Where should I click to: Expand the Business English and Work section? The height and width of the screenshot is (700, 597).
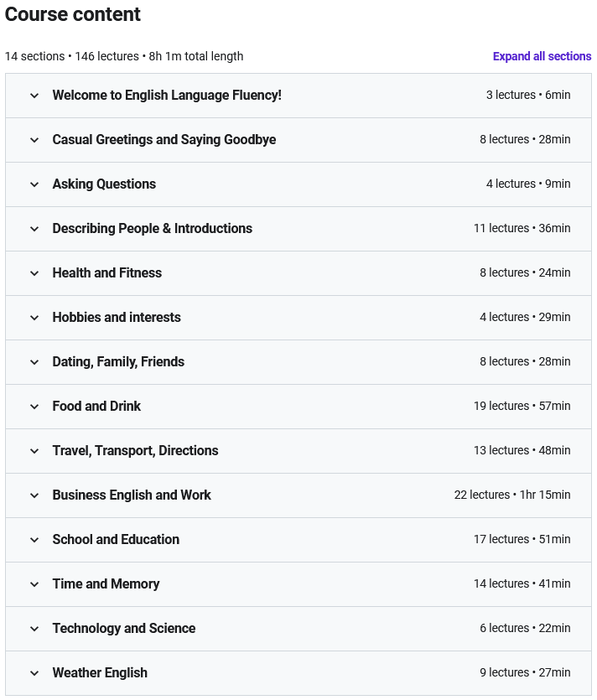(x=298, y=495)
